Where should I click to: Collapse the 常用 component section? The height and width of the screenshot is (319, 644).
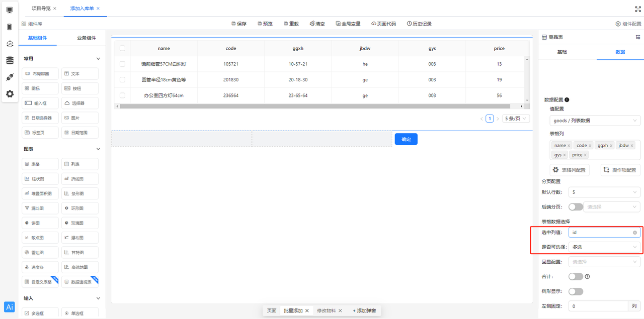98,59
